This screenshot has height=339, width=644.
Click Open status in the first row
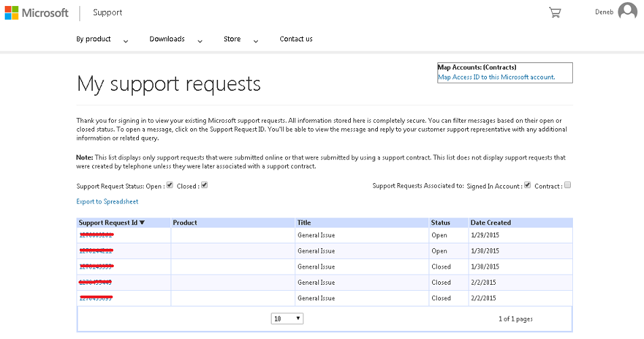tap(439, 235)
